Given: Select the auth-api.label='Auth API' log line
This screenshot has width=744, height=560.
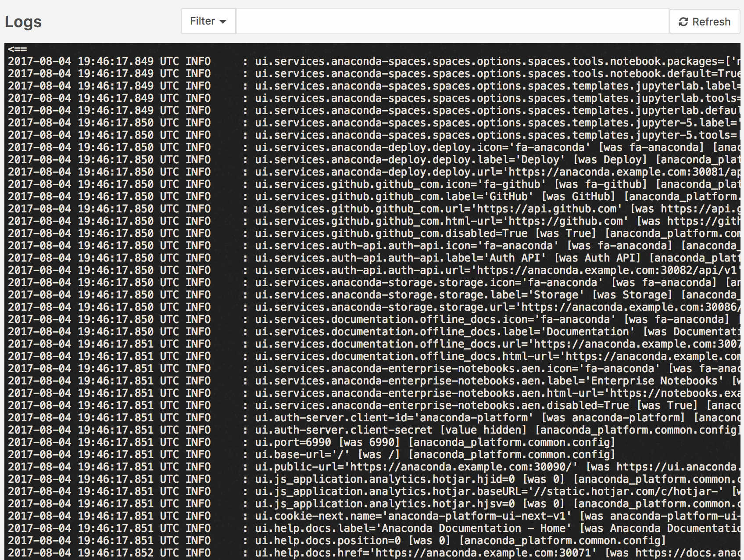Looking at the screenshot, I should click(374, 258).
